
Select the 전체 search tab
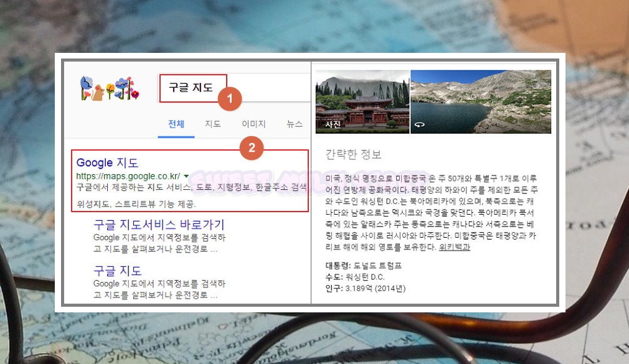(x=176, y=124)
